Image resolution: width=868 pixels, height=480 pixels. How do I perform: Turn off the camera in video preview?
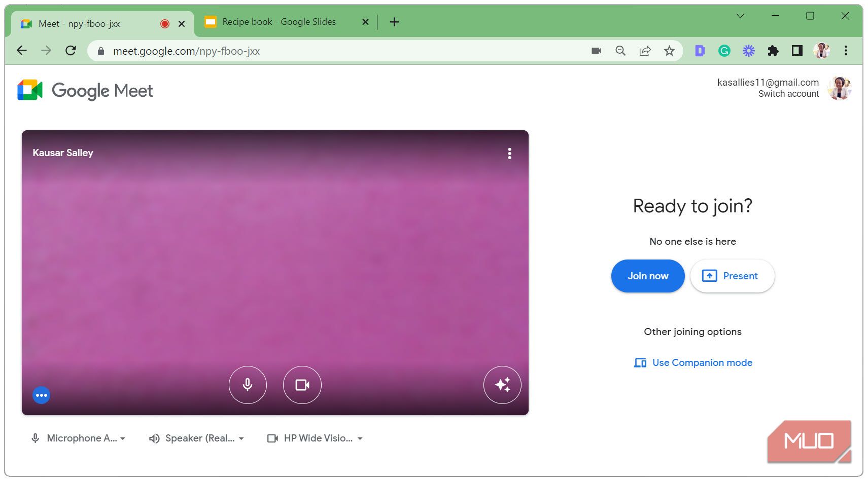click(x=302, y=385)
